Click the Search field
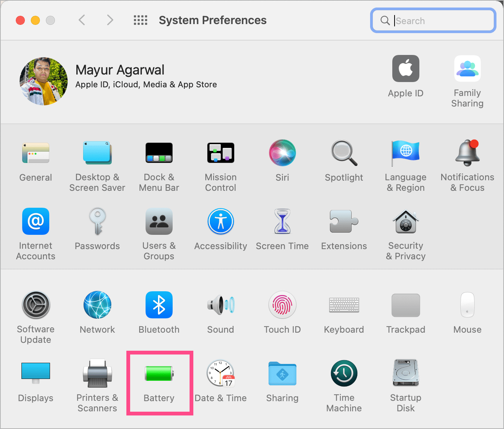The width and height of the screenshot is (504, 429). [x=433, y=21]
